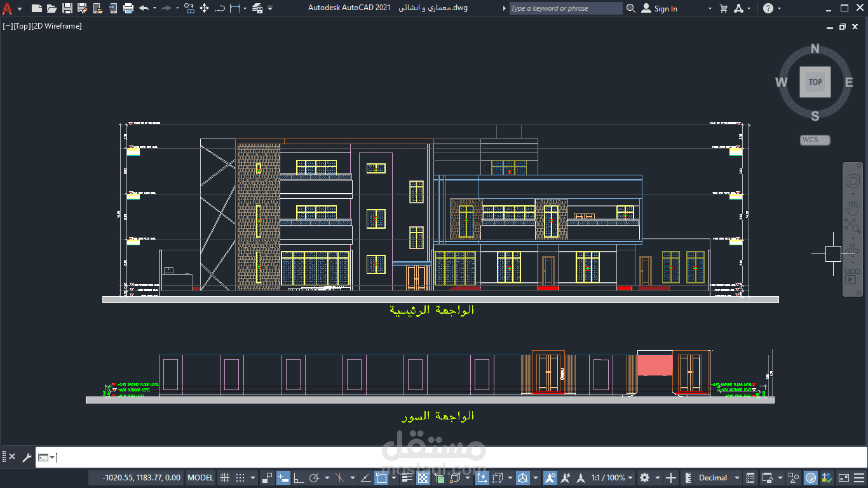Image resolution: width=868 pixels, height=488 pixels.
Task: Click N on the ViewCube compass
Action: [815, 49]
